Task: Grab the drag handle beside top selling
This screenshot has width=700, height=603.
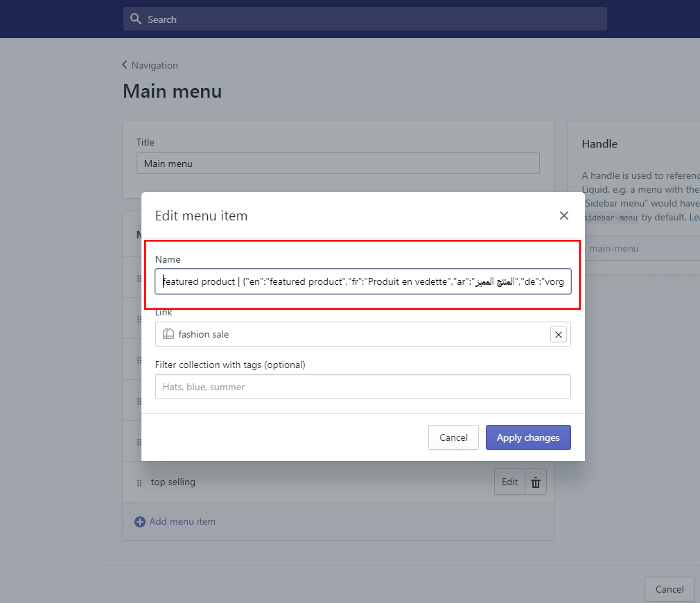Action: 139,482
